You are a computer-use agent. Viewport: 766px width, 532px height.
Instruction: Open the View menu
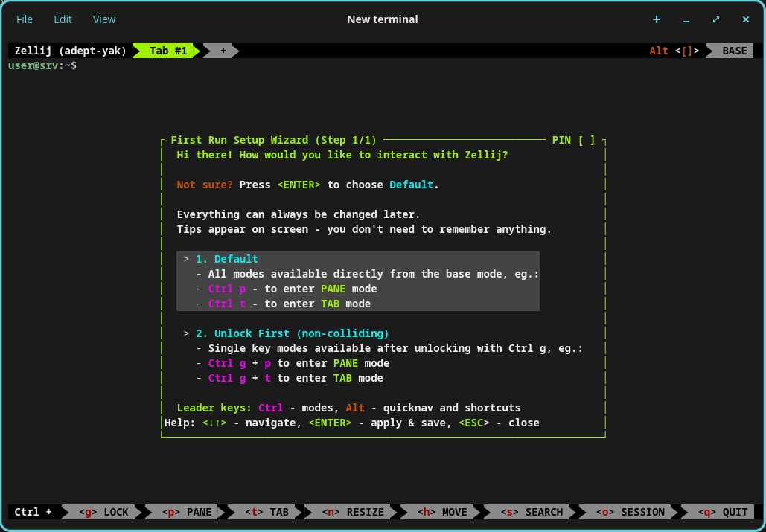104,19
